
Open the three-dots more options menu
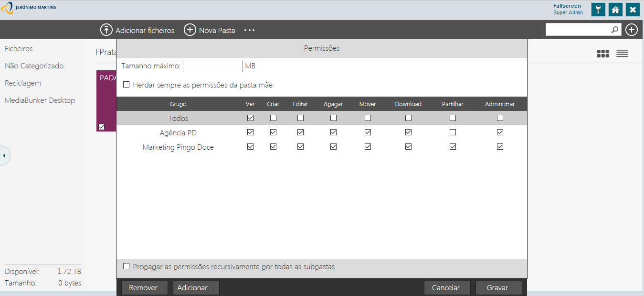pos(250,30)
